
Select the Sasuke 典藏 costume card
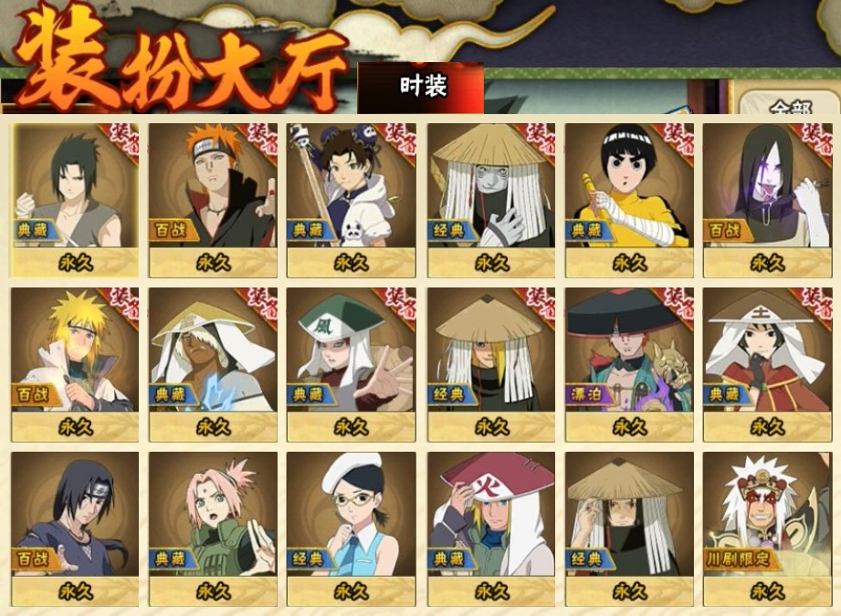click(x=75, y=201)
